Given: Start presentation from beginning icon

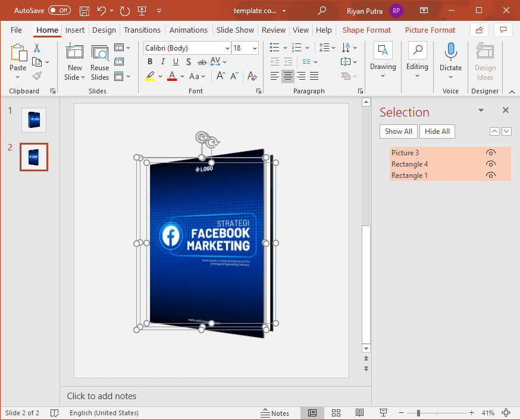Looking at the screenshot, I should (142, 11).
